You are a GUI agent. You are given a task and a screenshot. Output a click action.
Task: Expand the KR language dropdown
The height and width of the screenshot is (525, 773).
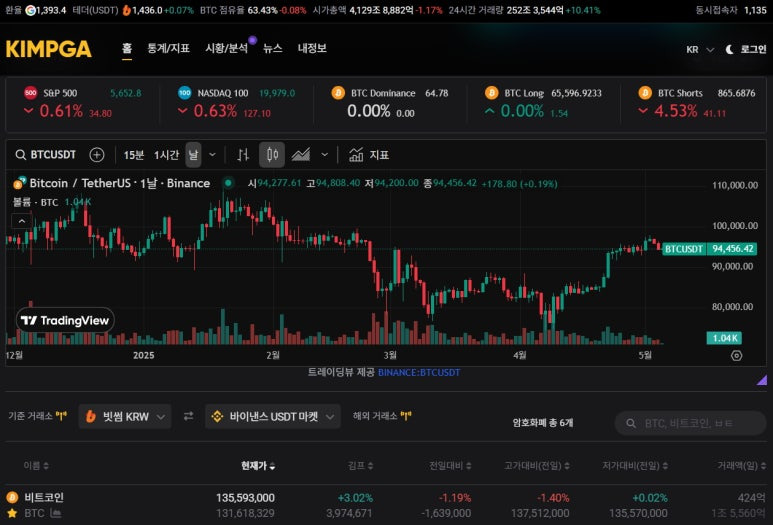[x=700, y=49]
